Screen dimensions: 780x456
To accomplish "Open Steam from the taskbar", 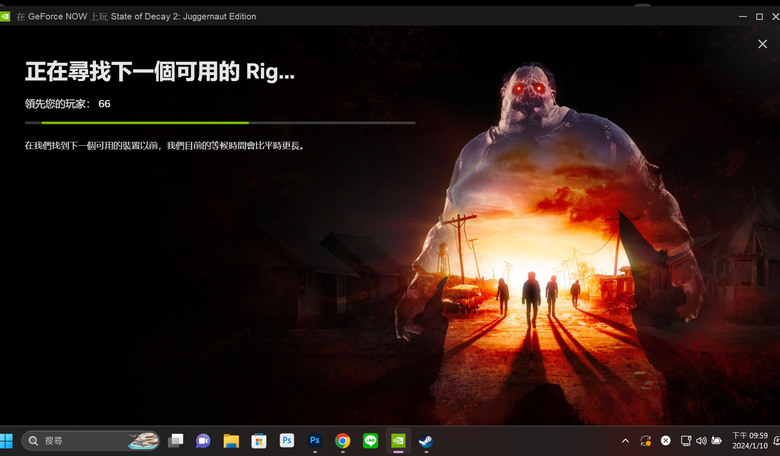I will (426, 441).
